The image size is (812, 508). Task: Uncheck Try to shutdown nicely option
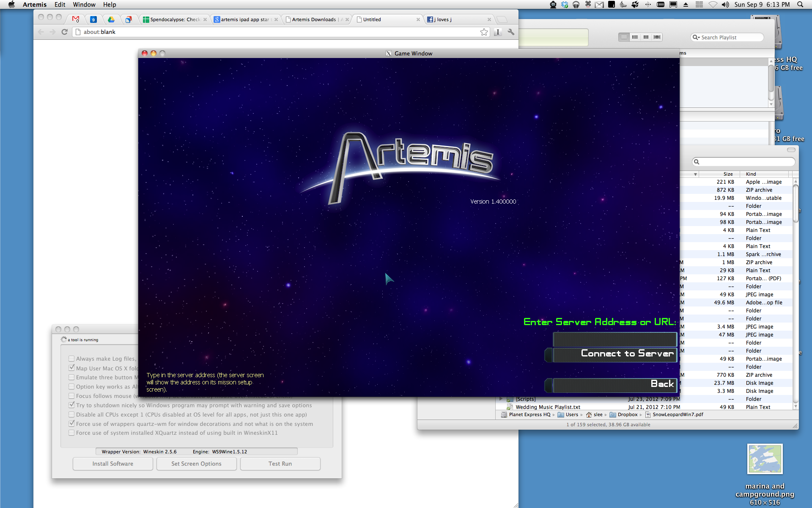pos(71,405)
